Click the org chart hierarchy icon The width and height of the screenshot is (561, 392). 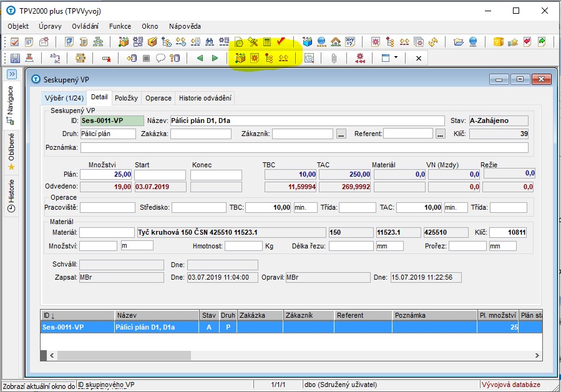[98, 42]
